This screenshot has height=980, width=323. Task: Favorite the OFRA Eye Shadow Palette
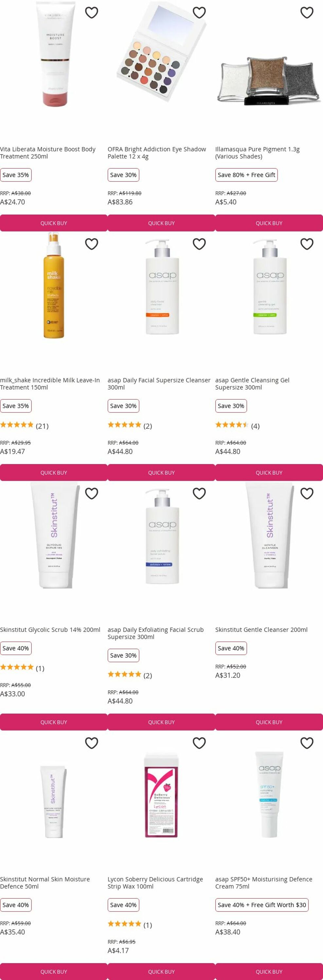[x=199, y=12]
